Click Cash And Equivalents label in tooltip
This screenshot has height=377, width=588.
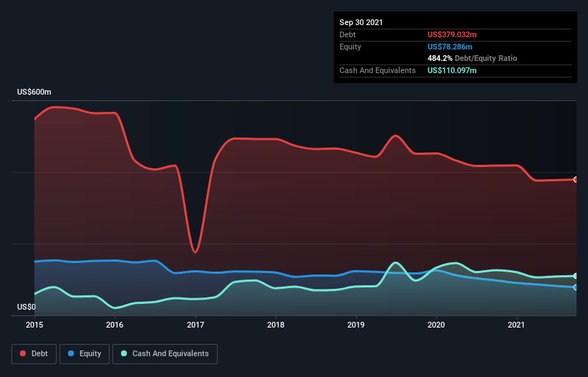(377, 70)
